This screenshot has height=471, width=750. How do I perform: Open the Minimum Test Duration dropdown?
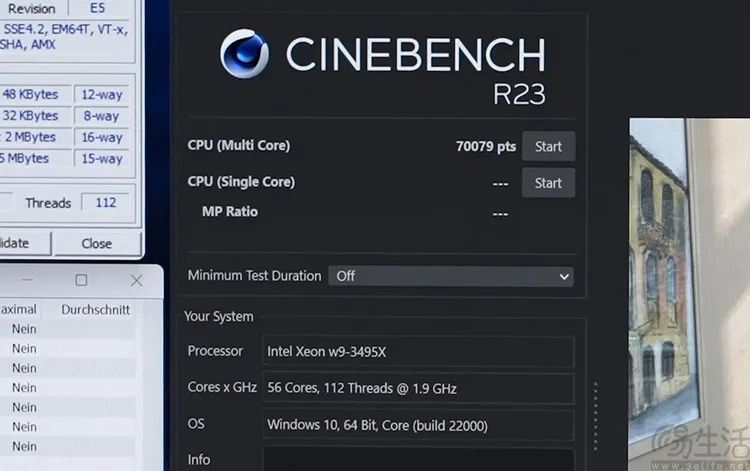tap(451, 276)
